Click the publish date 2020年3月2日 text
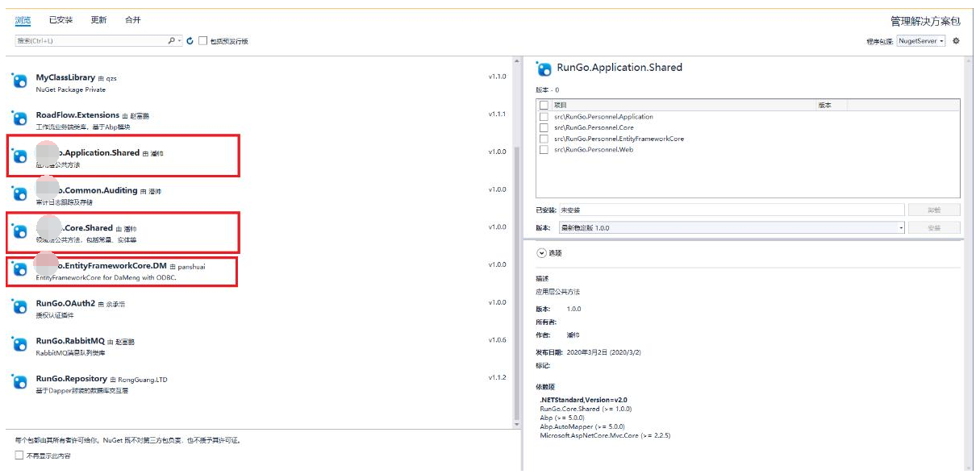The width and height of the screenshot is (980, 474). pyautogui.click(x=603, y=352)
